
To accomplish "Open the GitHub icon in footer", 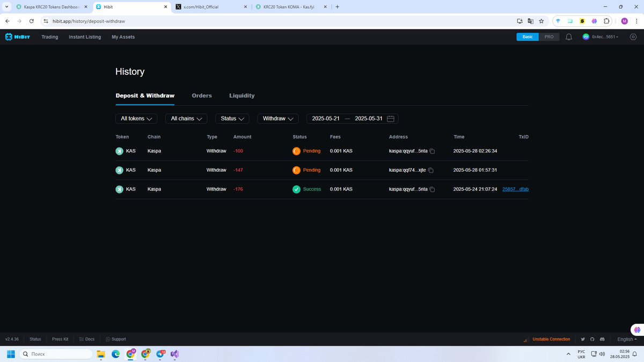I will pyautogui.click(x=592, y=339).
